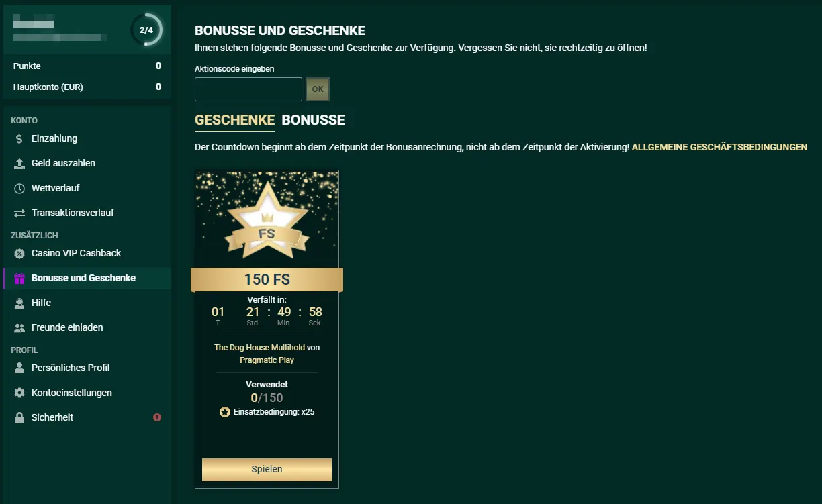Click the gold FS star image

click(x=267, y=219)
